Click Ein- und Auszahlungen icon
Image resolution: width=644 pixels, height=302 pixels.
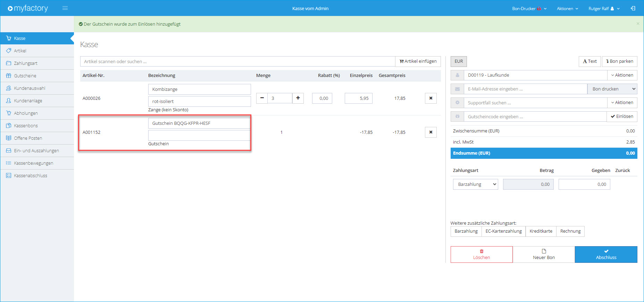coord(9,150)
